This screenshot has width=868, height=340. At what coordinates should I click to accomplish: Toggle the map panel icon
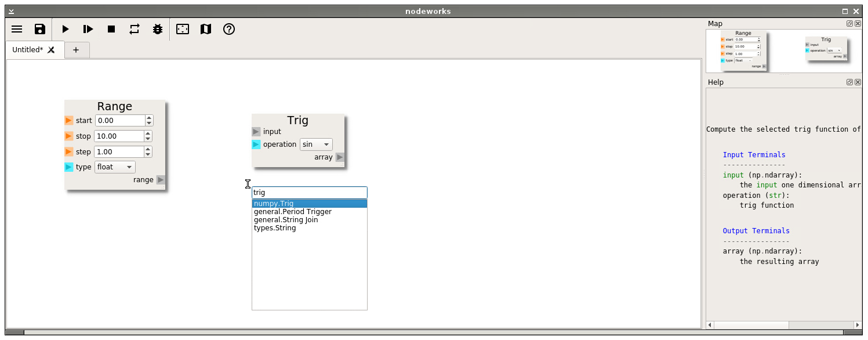[206, 29]
